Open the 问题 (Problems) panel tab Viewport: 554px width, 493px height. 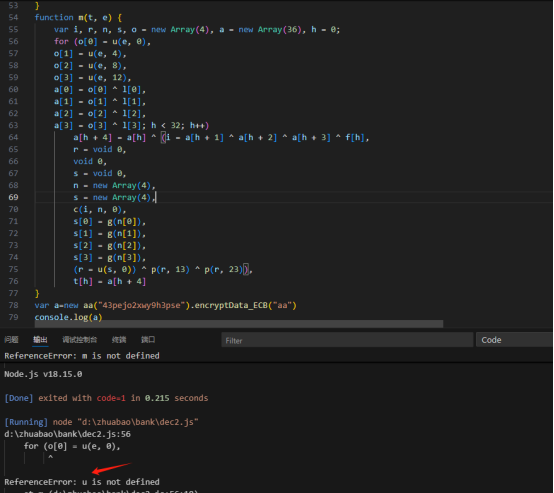(11, 340)
